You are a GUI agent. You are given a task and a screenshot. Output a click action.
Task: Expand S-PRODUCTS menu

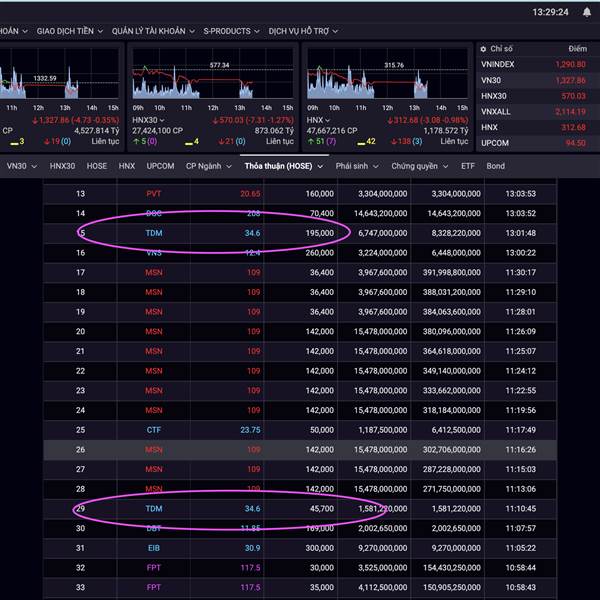point(231,31)
